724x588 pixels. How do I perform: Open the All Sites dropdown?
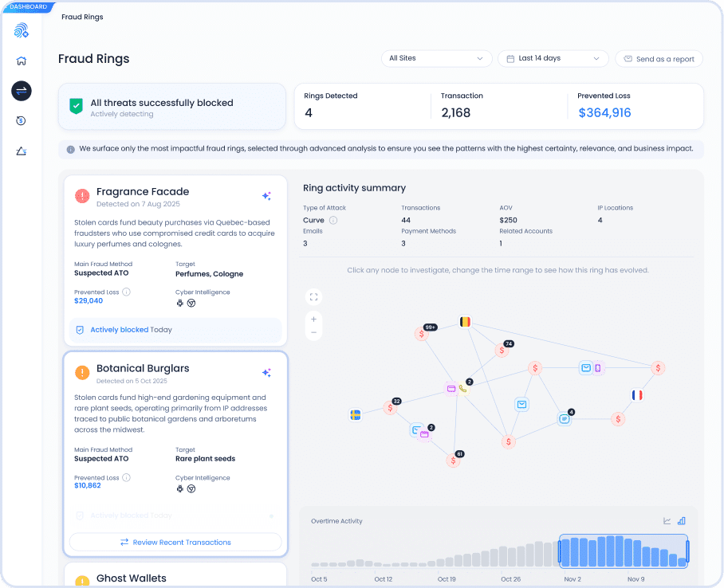click(436, 59)
